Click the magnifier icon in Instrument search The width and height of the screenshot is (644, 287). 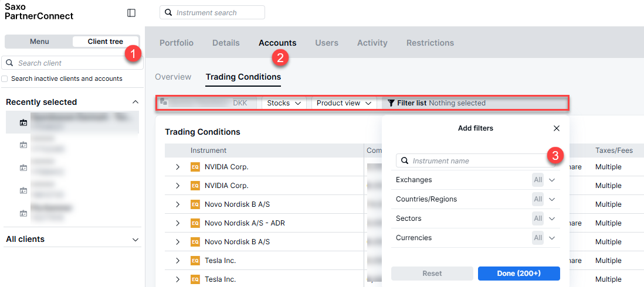pos(168,12)
